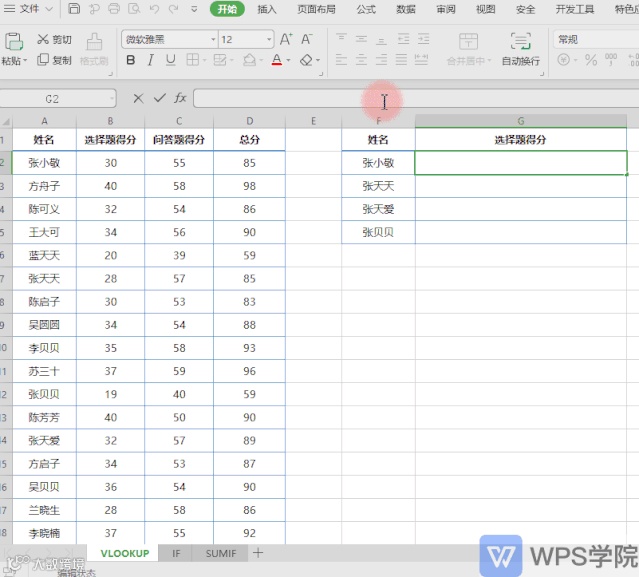639x577 pixels.
Task: Click the column D header
Action: pos(249,121)
